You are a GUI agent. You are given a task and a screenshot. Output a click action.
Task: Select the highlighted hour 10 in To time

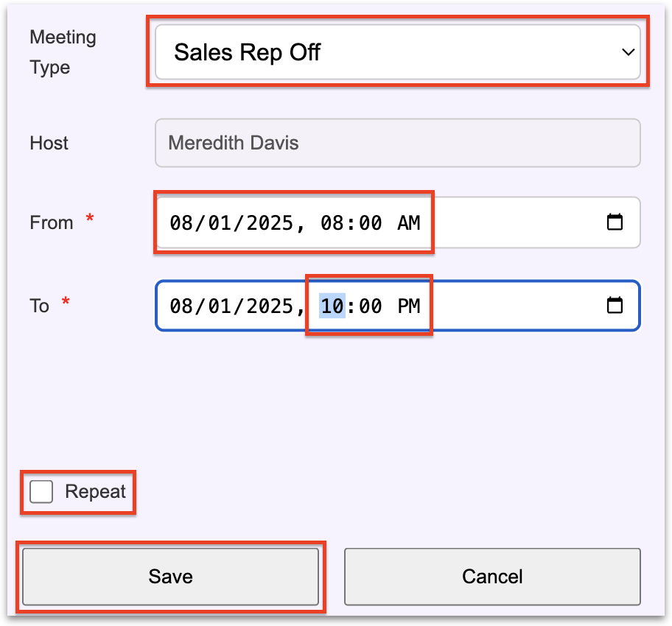pyautogui.click(x=332, y=306)
